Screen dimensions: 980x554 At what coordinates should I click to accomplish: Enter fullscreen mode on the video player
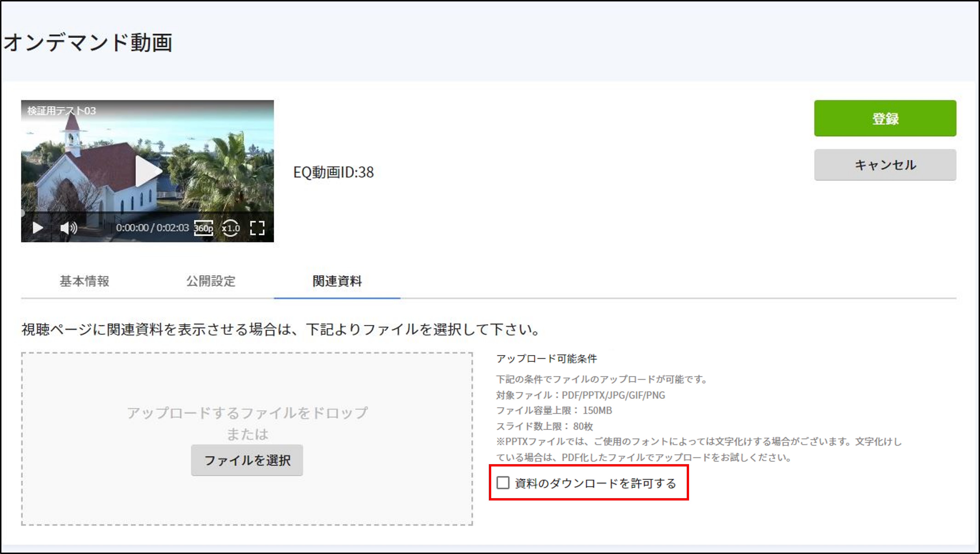257,228
